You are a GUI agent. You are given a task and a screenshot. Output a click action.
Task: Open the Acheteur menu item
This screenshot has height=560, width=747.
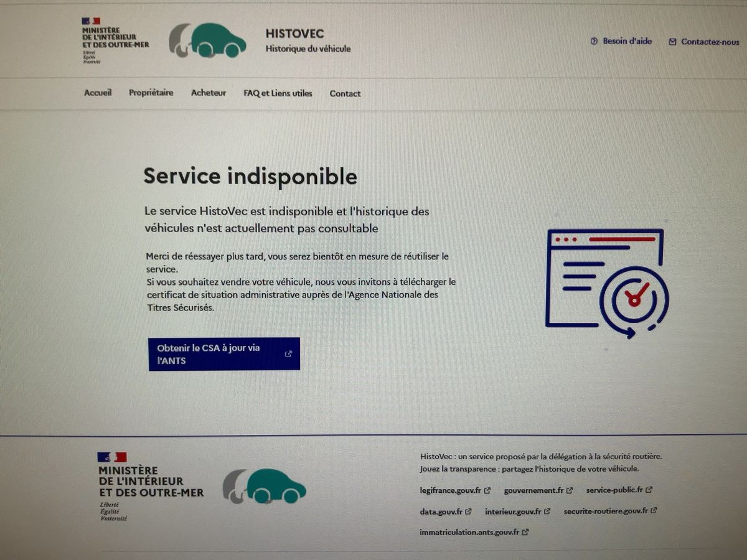[x=209, y=93]
